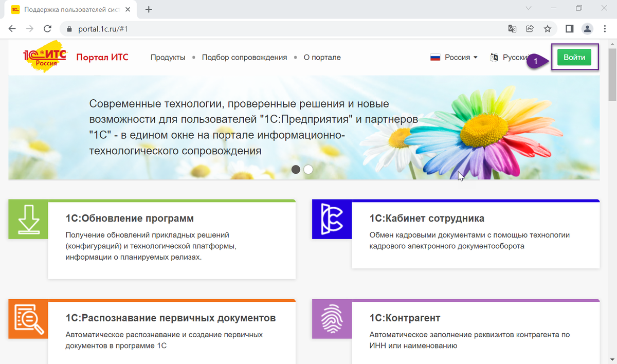Click the blue 1С:Кабинет сотрудника icon
Viewport: 617px width, 364px height.
pyautogui.click(x=332, y=220)
